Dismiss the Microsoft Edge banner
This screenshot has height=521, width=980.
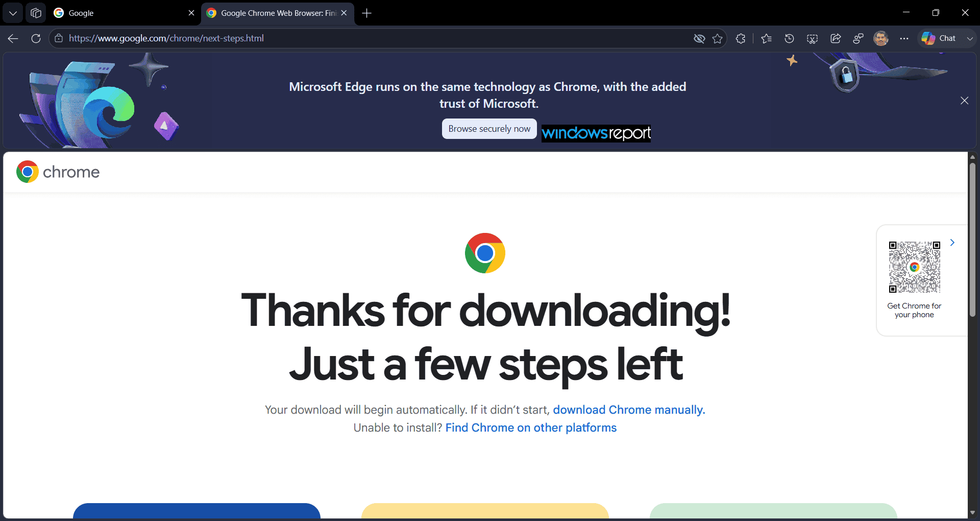pyautogui.click(x=964, y=101)
